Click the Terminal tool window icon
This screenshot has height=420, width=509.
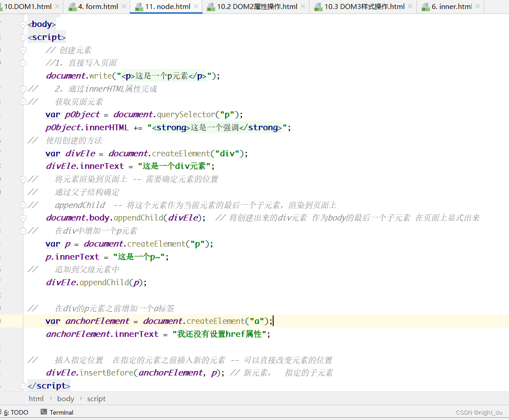[x=44, y=412]
